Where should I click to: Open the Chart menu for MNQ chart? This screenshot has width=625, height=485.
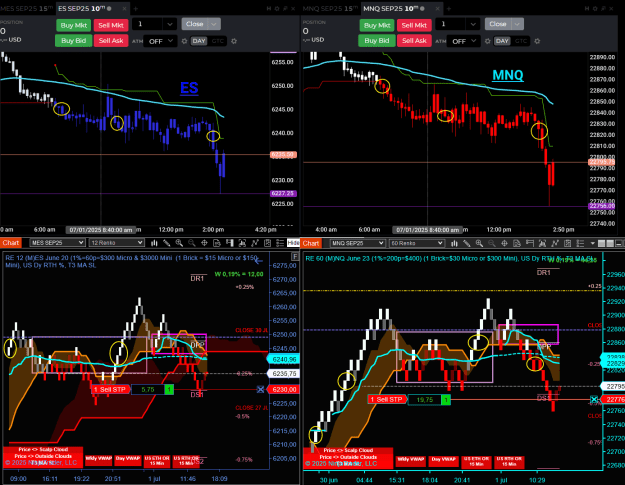(311, 243)
